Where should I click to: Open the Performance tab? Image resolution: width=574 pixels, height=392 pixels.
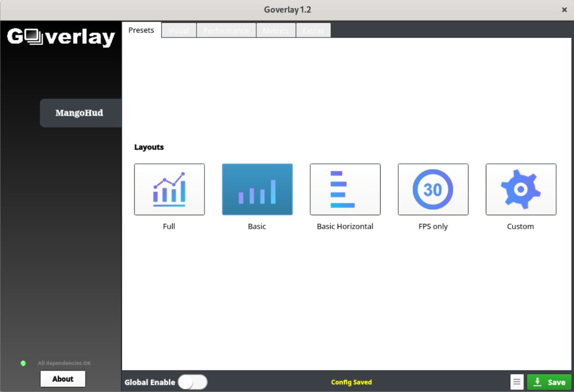click(226, 31)
